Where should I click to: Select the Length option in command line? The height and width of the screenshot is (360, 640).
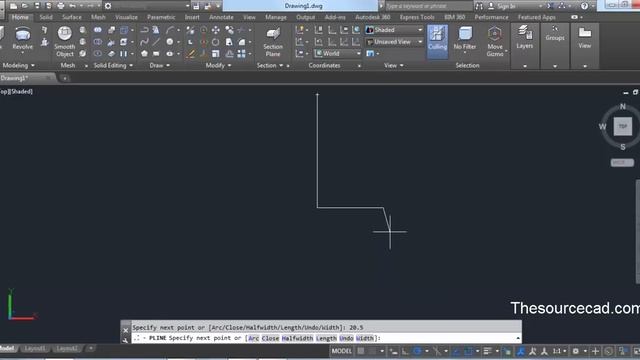326,338
